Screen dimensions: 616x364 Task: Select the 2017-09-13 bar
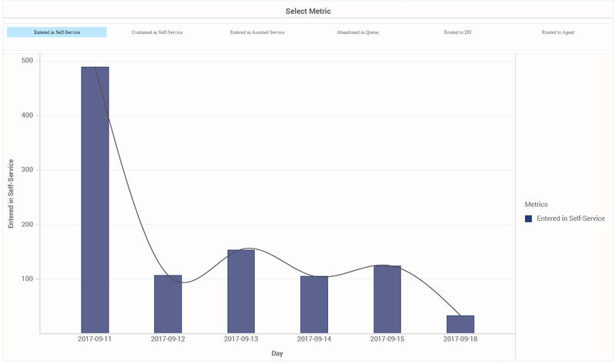[241, 291]
